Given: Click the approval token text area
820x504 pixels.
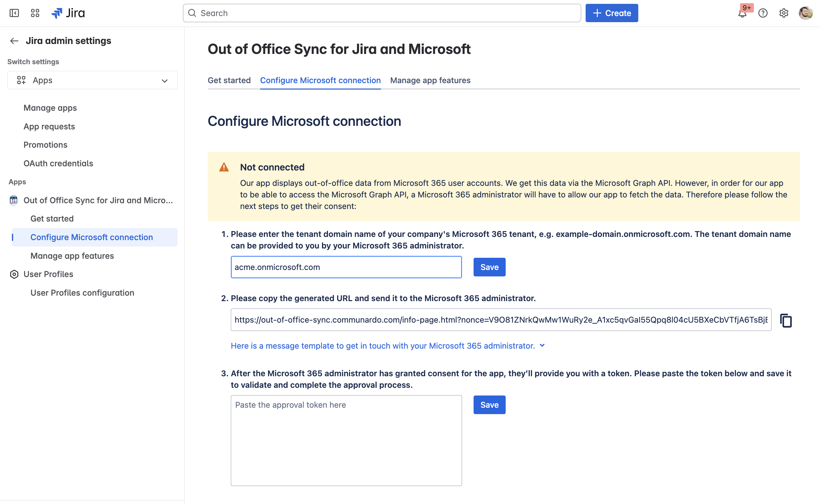Looking at the screenshot, I should click(x=346, y=440).
